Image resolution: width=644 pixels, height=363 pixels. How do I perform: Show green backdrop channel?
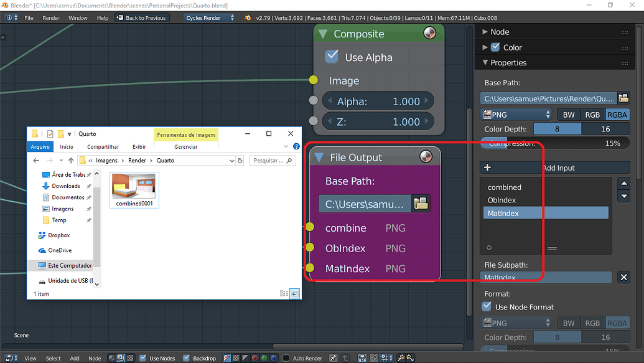[x=264, y=358]
